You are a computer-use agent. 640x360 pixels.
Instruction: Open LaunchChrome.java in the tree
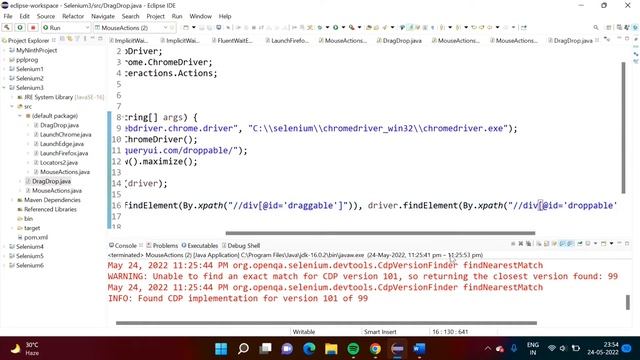coord(65,135)
